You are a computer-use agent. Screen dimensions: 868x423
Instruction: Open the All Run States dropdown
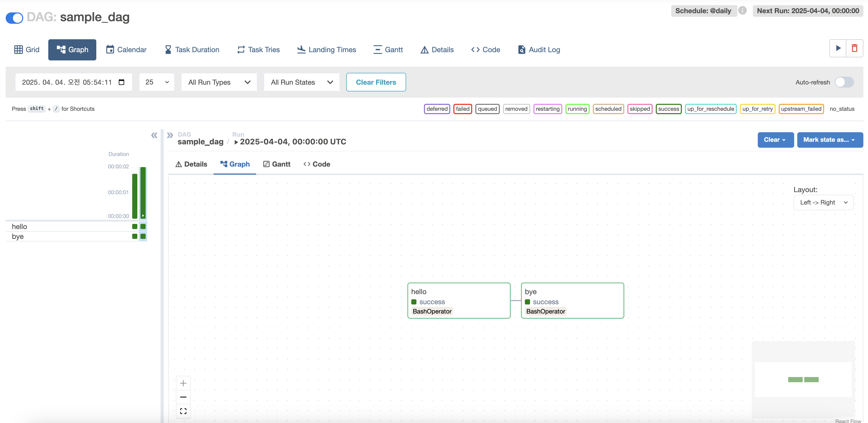tap(302, 82)
